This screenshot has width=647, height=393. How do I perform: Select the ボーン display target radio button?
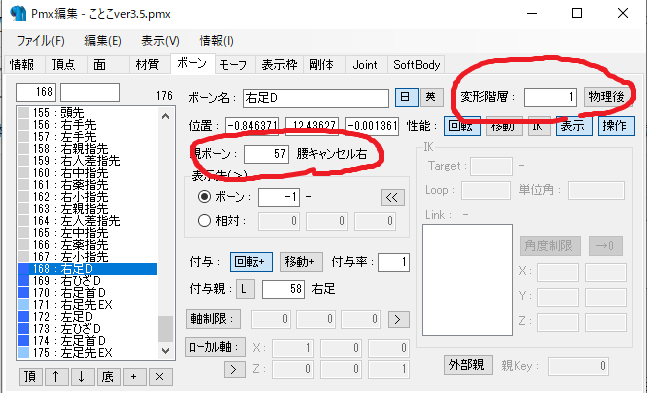[205, 196]
